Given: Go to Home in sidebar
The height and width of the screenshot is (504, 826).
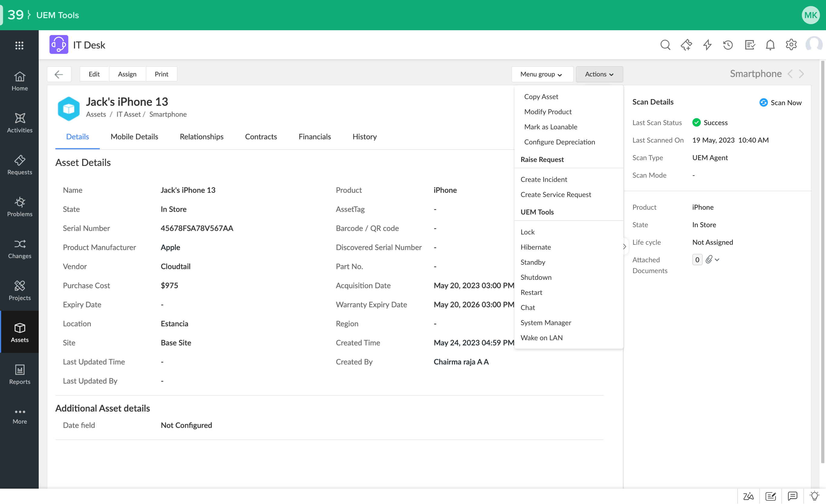Looking at the screenshot, I should pos(19,81).
